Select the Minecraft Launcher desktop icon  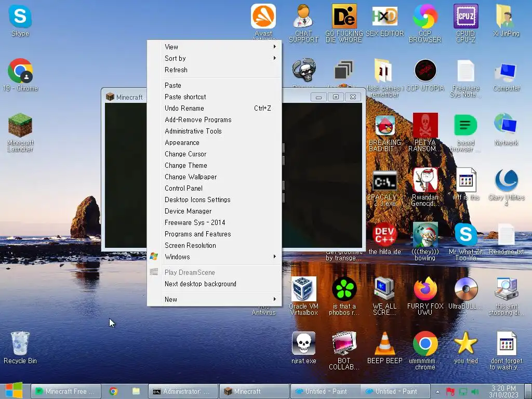tap(20, 132)
